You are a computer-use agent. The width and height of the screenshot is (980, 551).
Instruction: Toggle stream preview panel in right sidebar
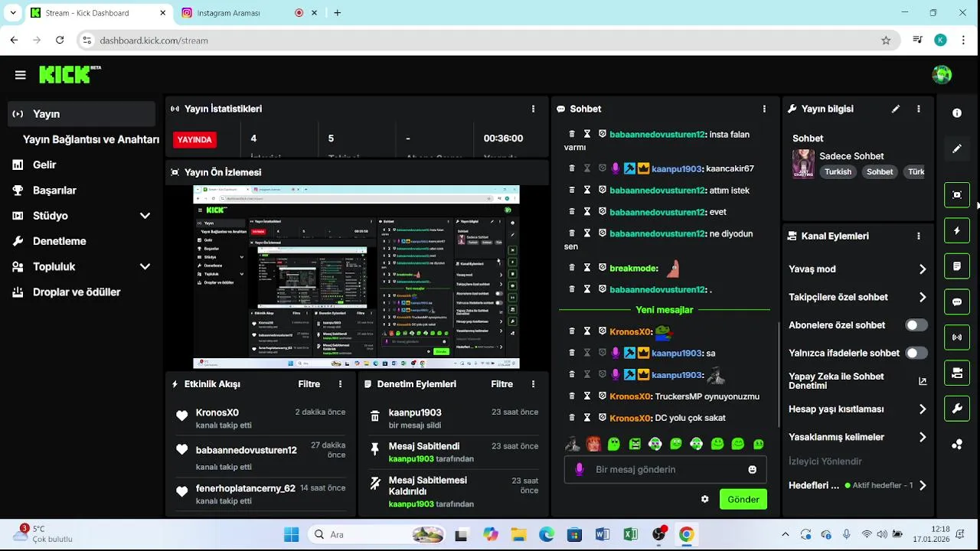coord(957,194)
